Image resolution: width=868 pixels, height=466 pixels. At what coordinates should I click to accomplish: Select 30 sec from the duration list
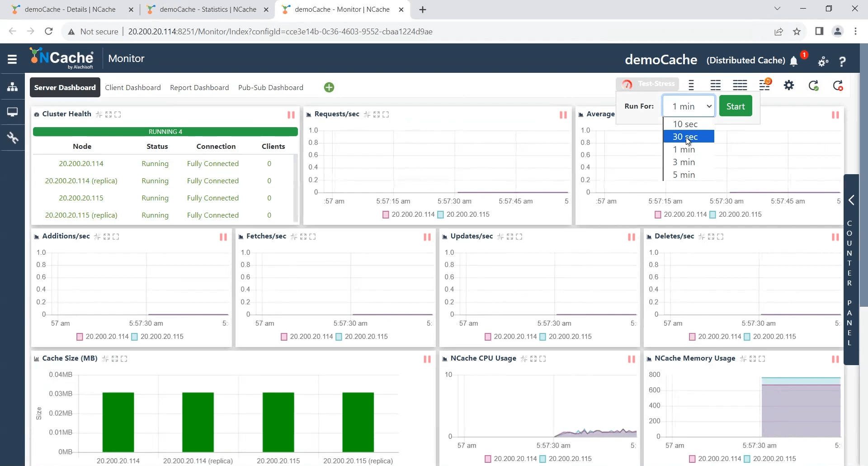(689, 137)
